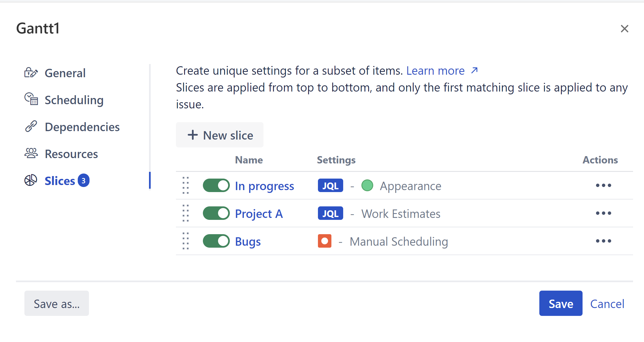Switch to the Scheduling tab
This screenshot has height=342, width=644.
(74, 100)
